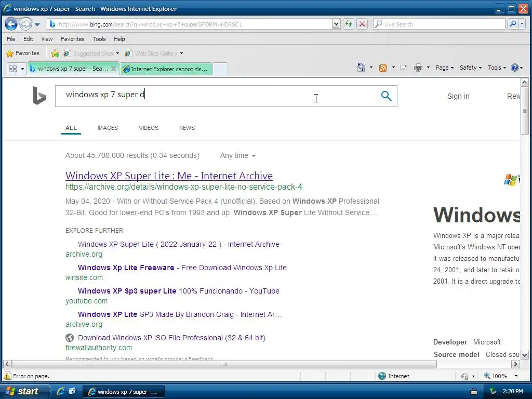532x399 pixels.
Task: Open the Tools menu in menu bar
Action: [99, 39]
